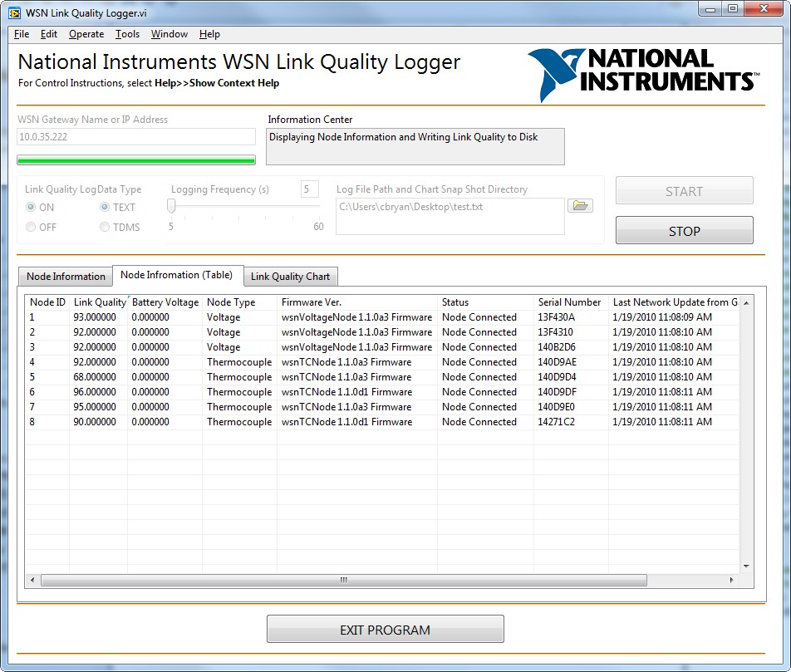Select the Node Infromation (Table) tab

(177, 275)
